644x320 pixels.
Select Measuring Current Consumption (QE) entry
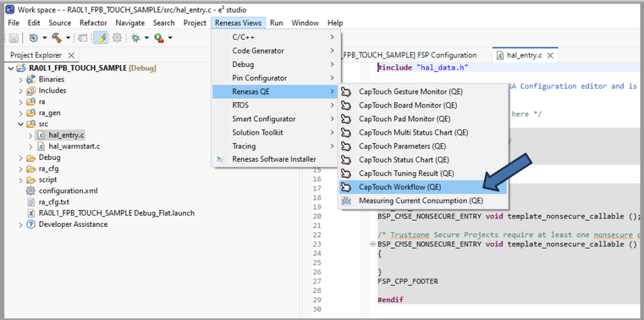click(x=420, y=201)
